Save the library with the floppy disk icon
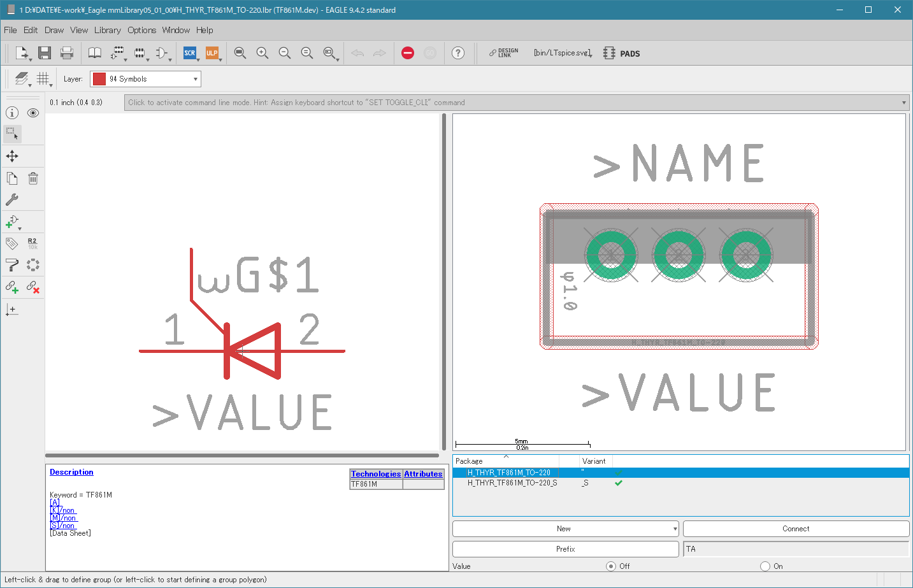 pyautogui.click(x=45, y=53)
